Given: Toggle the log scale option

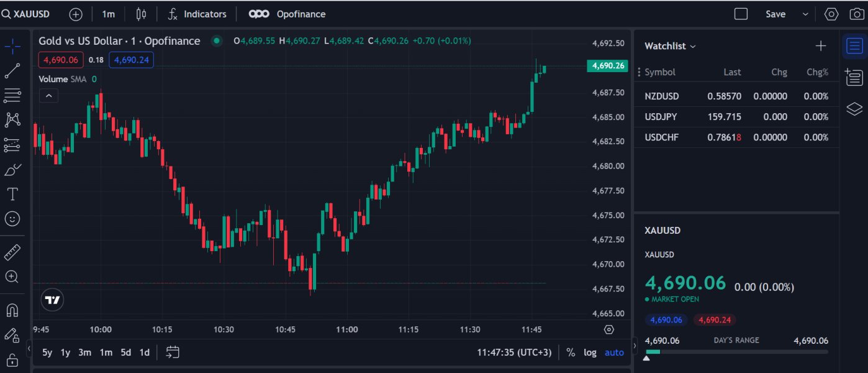Looking at the screenshot, I should 590,352.
